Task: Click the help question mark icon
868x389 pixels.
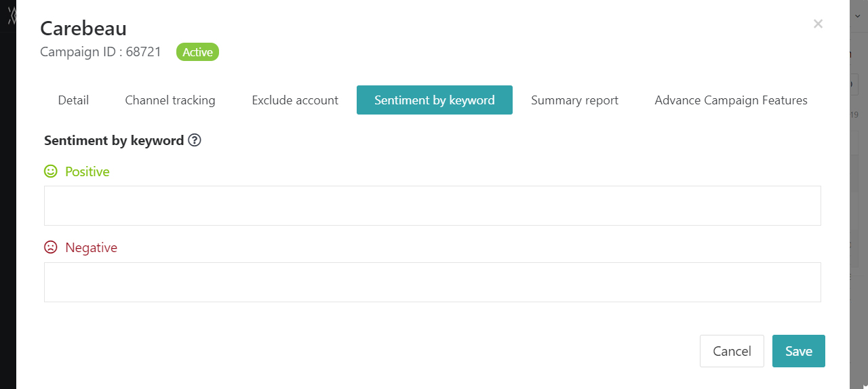Action: point(195,140)
